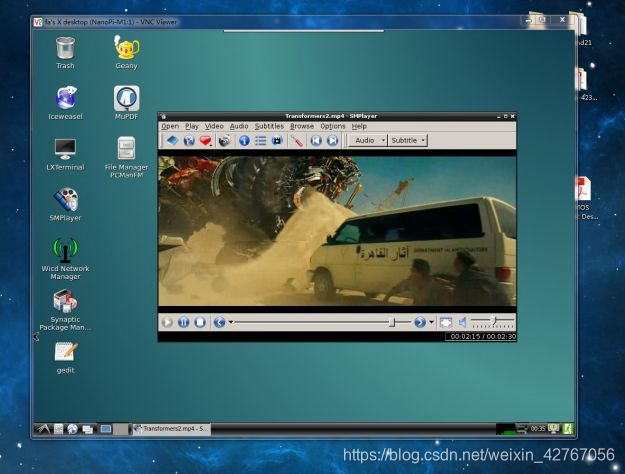Click the elapsed time display 00:02:15 / 00:02:30
625x474 pixels.
pyautogui.click(x=483, y=336)
